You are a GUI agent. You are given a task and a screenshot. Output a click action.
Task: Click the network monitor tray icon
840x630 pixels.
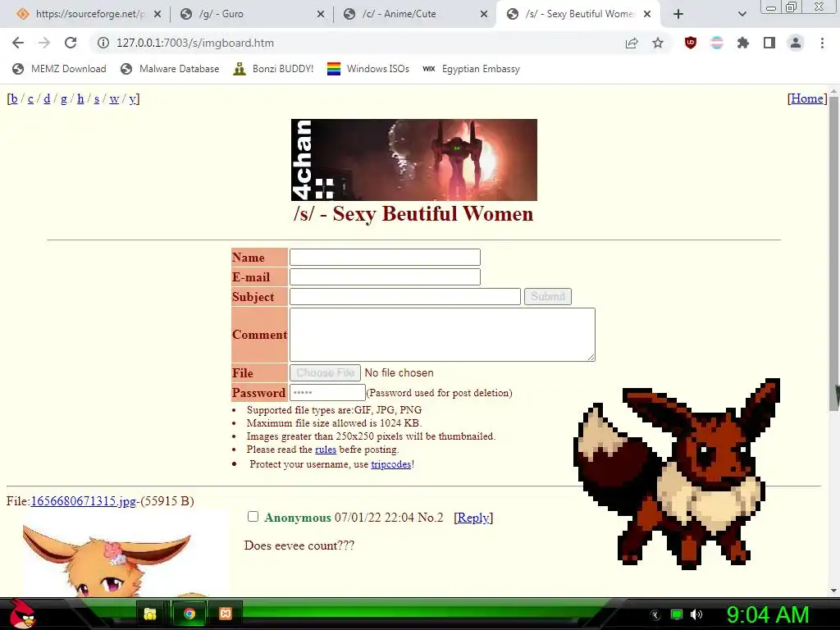[677, 614]
